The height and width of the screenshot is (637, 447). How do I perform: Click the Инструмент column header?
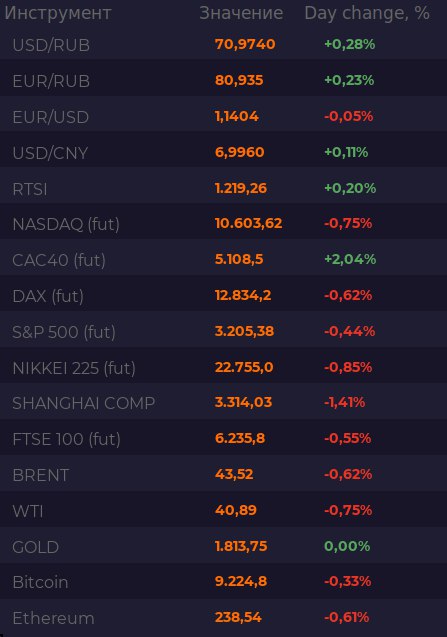tap(58, 13)
